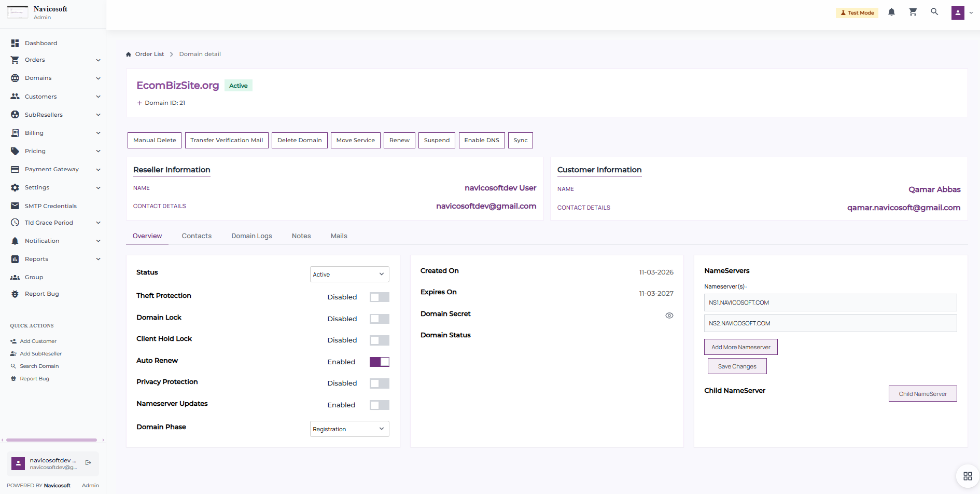Viewport: 980px width, 494px height.
Task: Click the Domains globe icon
Action: pos(15,78)
